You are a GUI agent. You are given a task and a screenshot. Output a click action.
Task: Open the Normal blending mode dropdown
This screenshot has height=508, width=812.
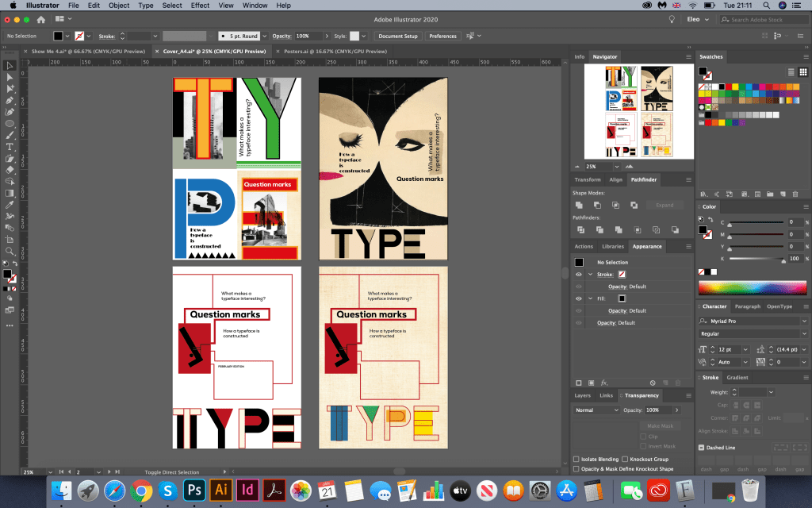[x=597, y=410]
